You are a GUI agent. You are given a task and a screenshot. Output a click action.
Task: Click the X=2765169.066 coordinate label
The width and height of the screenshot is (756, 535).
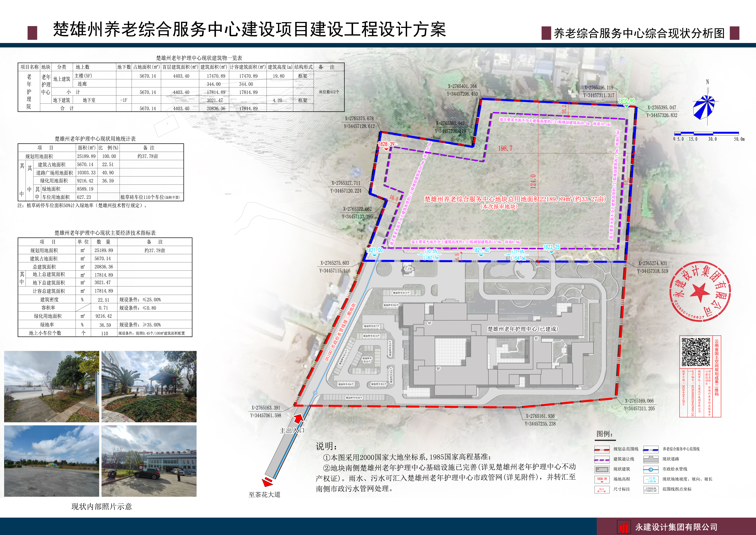point(639,401)
